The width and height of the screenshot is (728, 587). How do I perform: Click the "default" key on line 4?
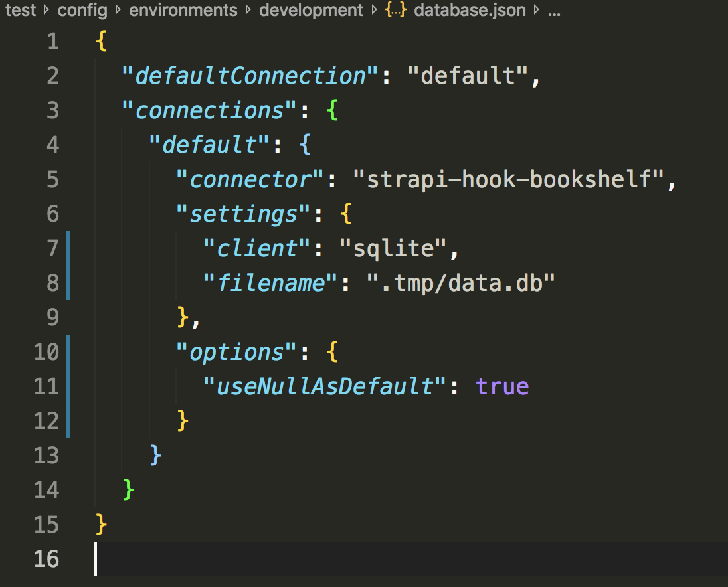point(209,145)
